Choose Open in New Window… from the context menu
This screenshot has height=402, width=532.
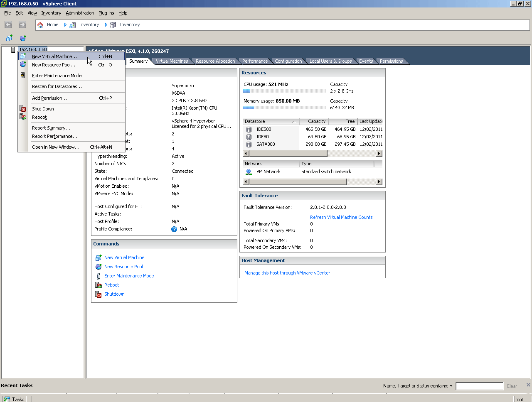point(71,147)
